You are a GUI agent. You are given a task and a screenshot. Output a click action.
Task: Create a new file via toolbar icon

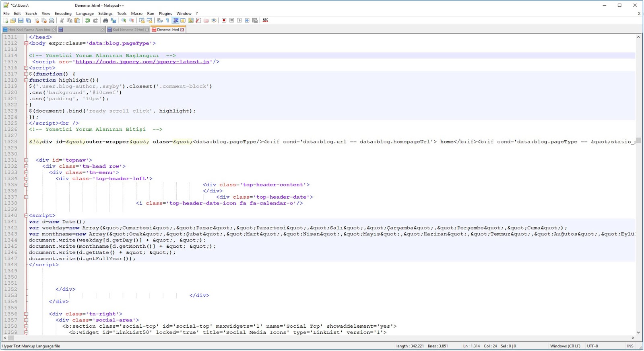coord(6,21)
